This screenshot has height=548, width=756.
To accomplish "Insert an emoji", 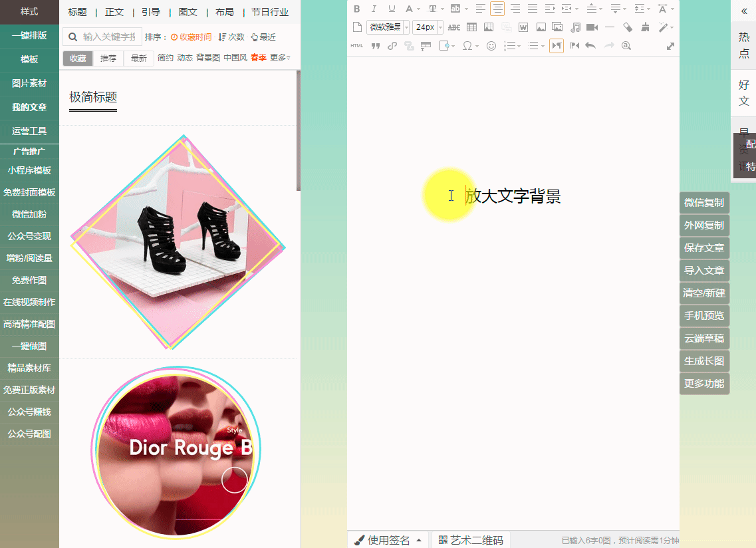I will tap(491, 46).
